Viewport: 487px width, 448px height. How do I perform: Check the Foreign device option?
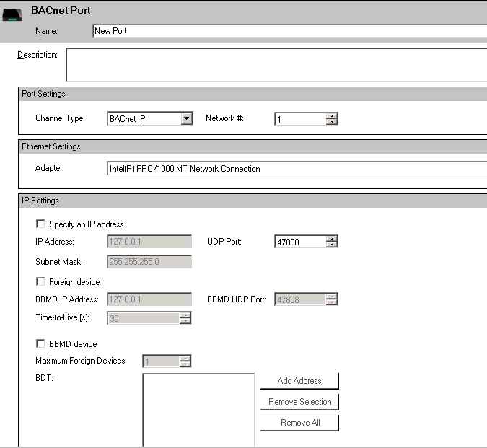coord(40,282)
